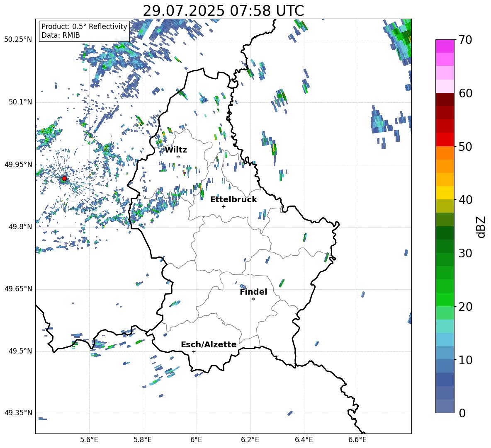
Task: Click the 49.95°N latitude label
Action: click(18, 165)
